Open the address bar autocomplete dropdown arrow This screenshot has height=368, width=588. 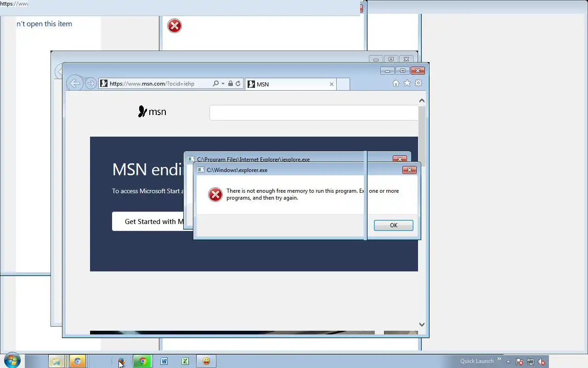click(223, 84)
